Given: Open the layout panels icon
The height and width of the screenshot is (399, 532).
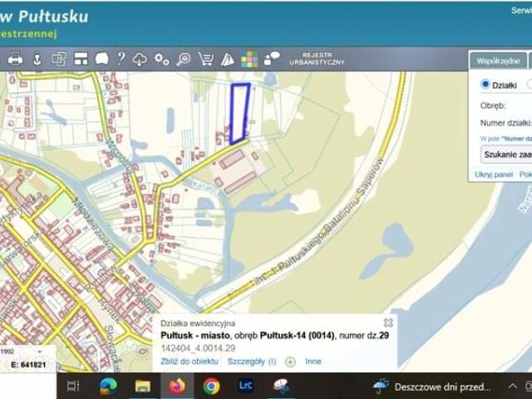Looking at the screenshot, I should [81, 59].
